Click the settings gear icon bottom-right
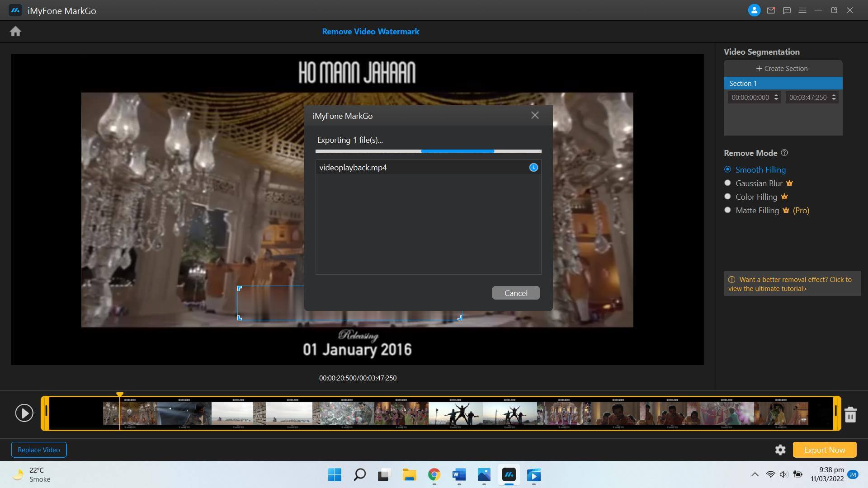Image resolution: width=868 pixels, height=488 pixels. click(780, 449)
